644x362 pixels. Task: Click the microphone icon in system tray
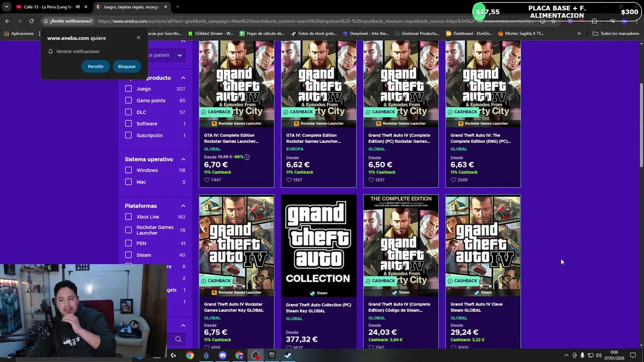(x=583, y=355)
